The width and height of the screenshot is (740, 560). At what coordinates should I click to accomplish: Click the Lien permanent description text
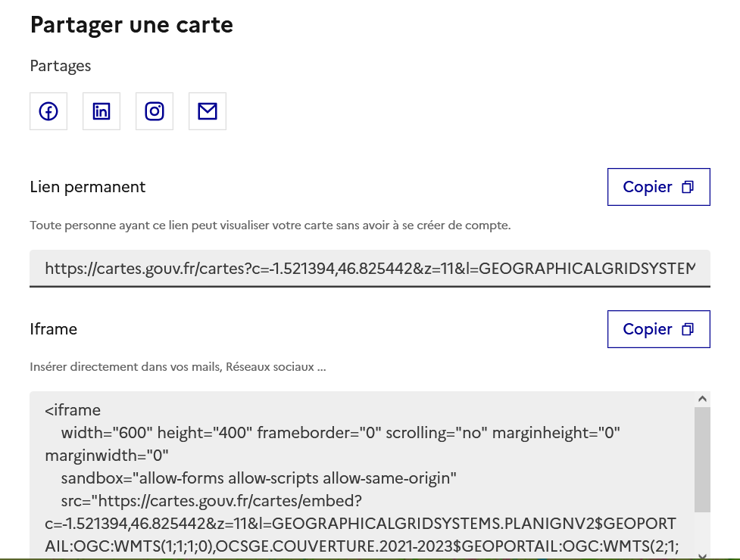pos(272,225)
